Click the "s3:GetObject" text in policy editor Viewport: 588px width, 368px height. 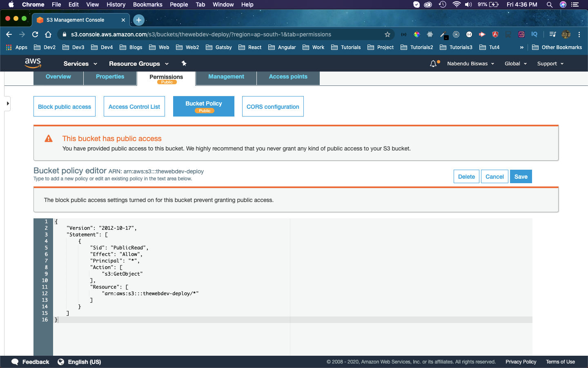(x=122, y=274)
